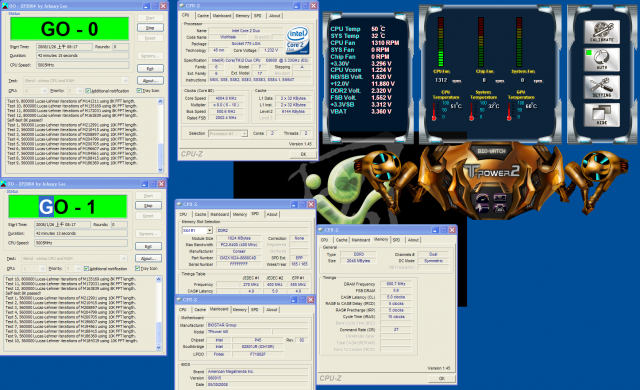Click the top-right purple icon on T-Power2

[x=500, y=198]
